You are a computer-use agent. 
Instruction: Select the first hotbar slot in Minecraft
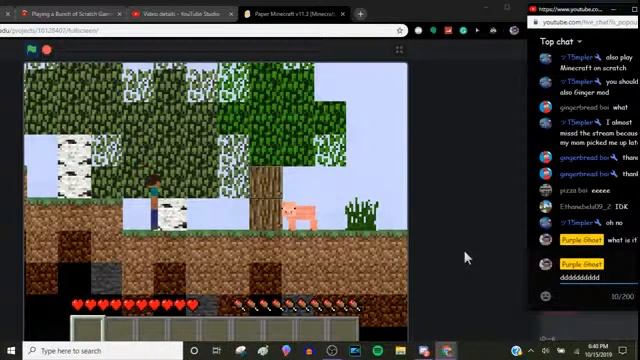point(87,329)
